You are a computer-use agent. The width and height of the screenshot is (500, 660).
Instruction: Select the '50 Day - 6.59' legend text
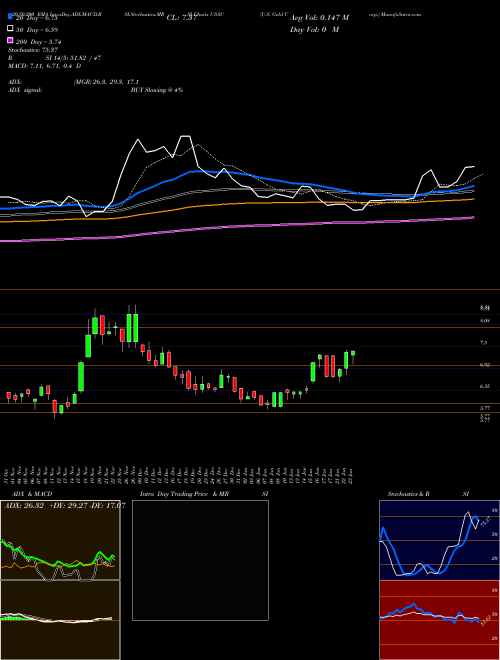(36, 30)
